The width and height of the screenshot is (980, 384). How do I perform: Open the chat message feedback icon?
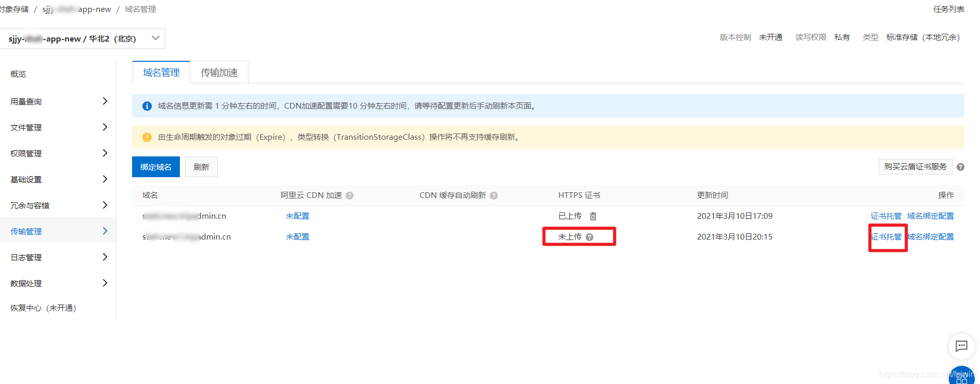pyautogui.click(x=961, y=346)
